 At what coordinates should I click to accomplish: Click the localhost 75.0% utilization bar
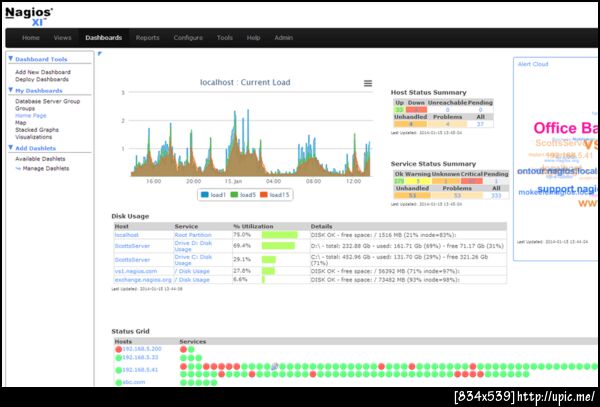pyautogui.click(x=280, y=235)
